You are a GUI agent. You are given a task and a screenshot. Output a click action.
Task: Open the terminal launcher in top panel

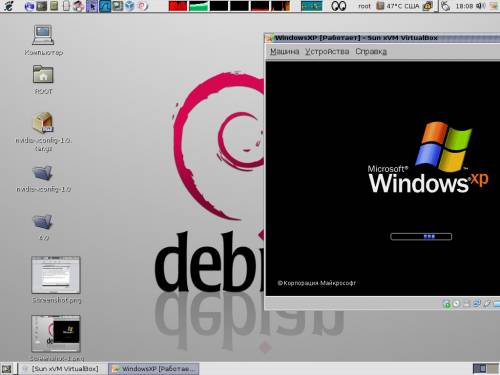point(42,6)
